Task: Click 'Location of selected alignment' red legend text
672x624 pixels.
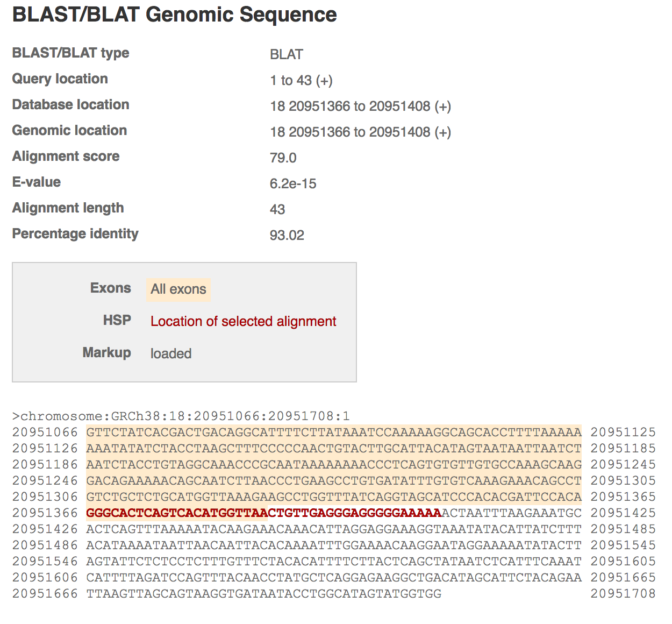Action: tap(243, 321)
